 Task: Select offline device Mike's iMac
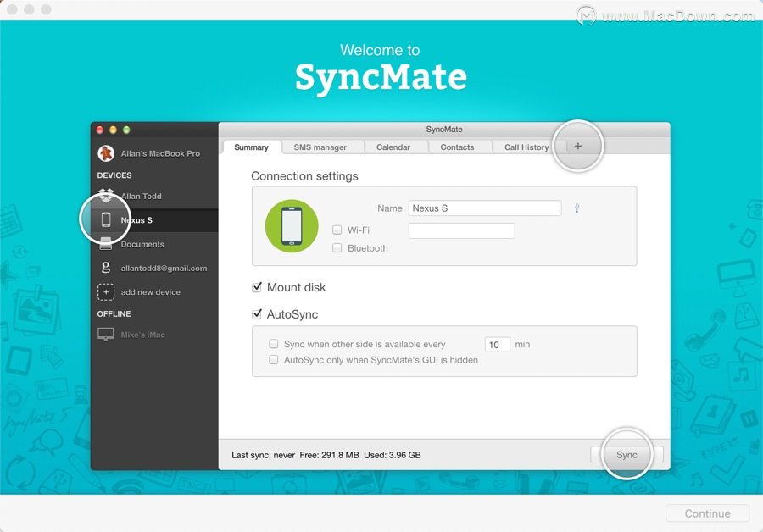point(142,335)
